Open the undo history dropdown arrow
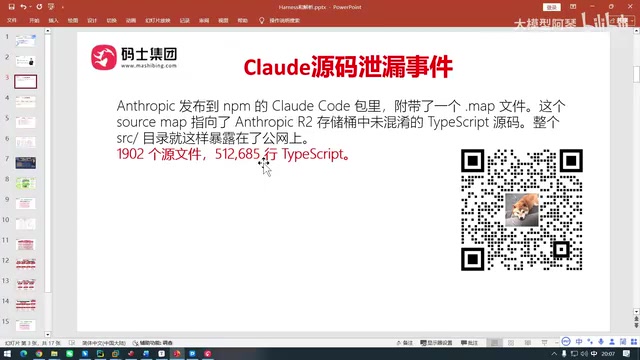Screen dimensions: 640x360 [x=30, y=7]
